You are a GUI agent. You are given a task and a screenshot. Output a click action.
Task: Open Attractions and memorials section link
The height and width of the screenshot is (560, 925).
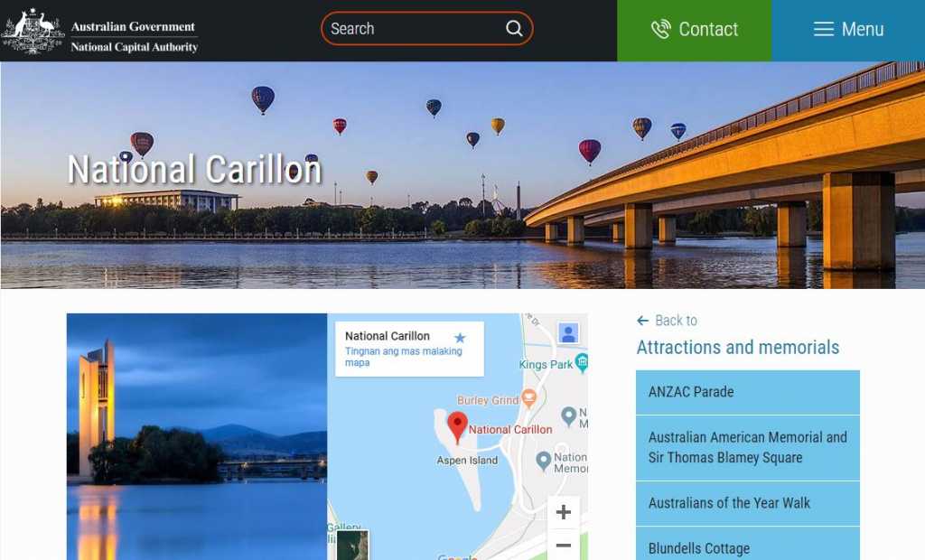tap(737, 347)
